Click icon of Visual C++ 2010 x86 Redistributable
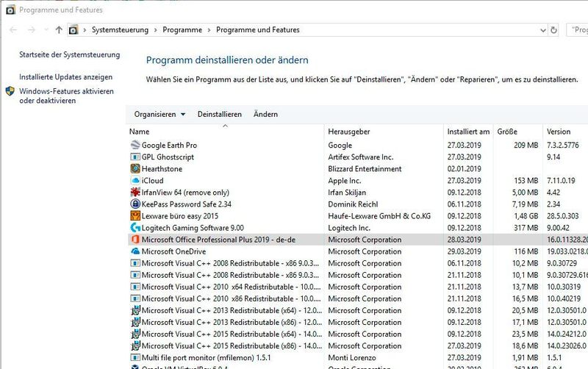 135,298
